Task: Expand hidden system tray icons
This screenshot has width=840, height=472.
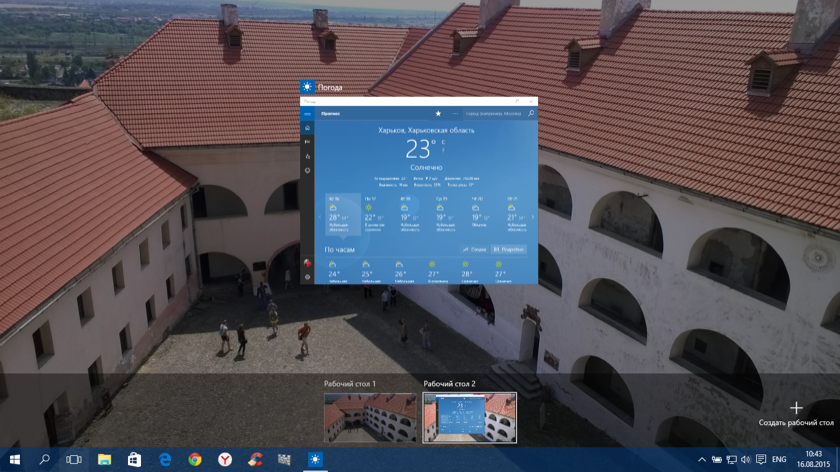Action: 702,460
